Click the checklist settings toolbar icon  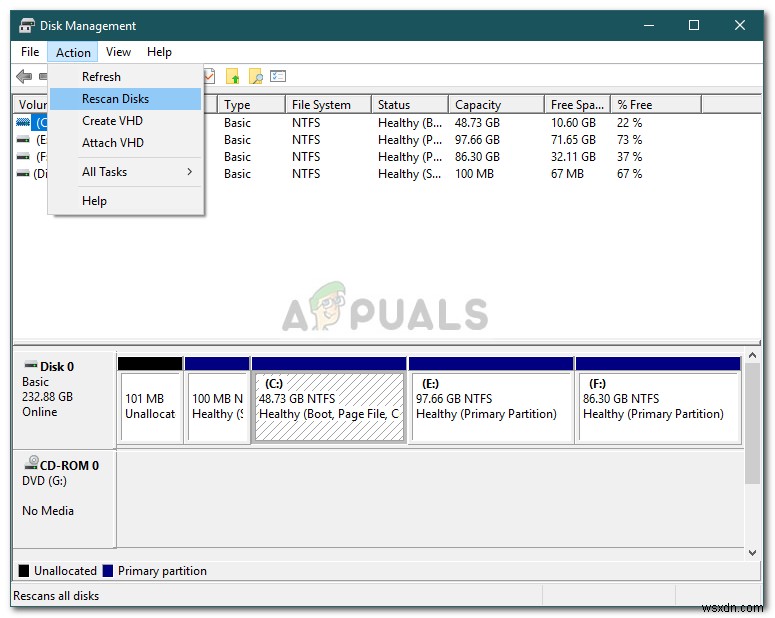coord(278,76)
